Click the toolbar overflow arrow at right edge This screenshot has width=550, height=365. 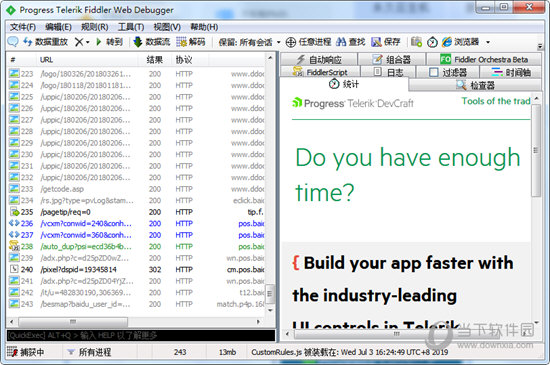540,46
